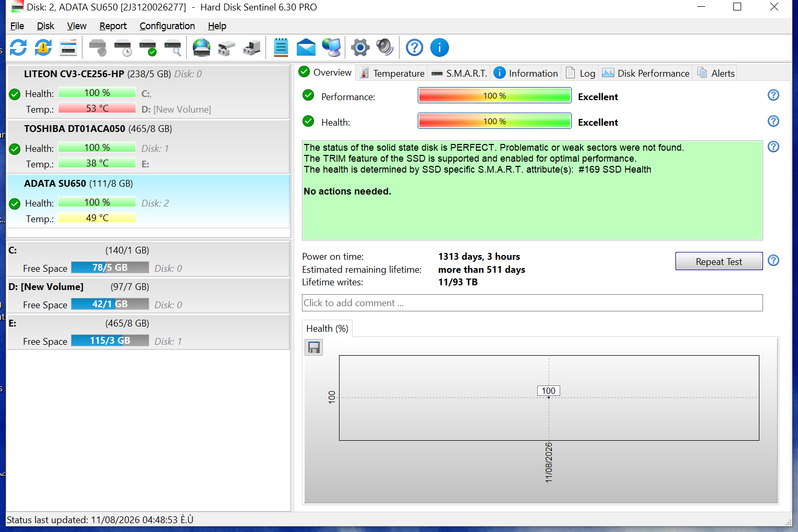Image resolution: width=798 pixels, height=532 pixels.
Task: Click the Health 100 % gradient bar
Action: pyautogui.click(x=494, y=121)
